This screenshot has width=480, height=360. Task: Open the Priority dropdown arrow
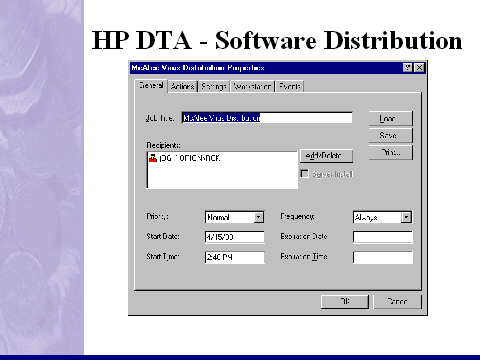click(258, 217)
